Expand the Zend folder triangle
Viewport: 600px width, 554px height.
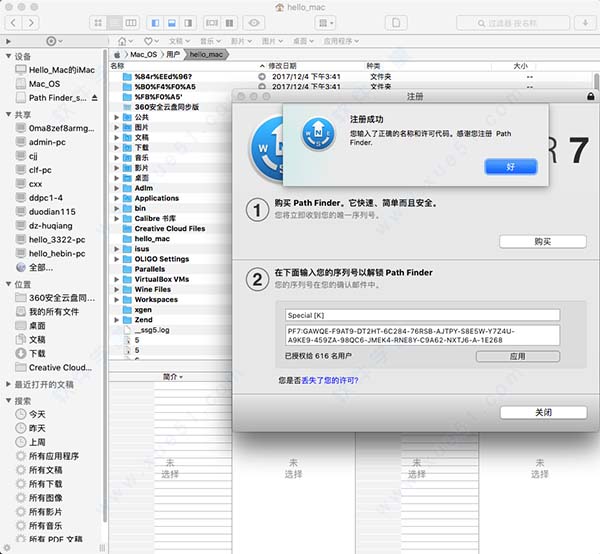[117, 320]
